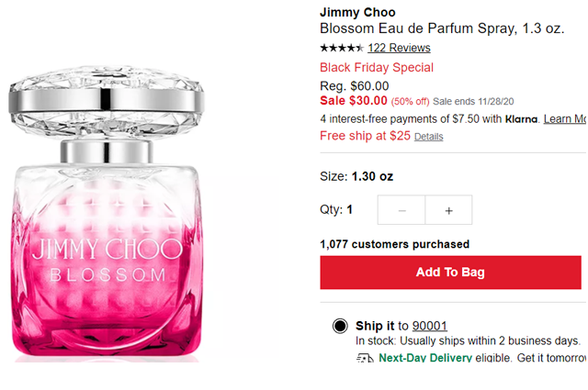Click the Next-Day Delivery text
Image resolution: width=588 pixels, height=390 pixels.
click(425, 357)
